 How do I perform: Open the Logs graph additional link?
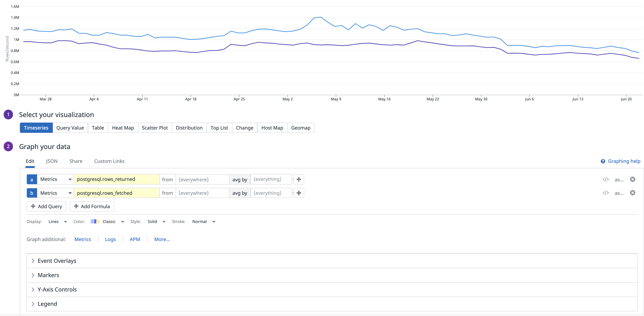click(110, 239)
